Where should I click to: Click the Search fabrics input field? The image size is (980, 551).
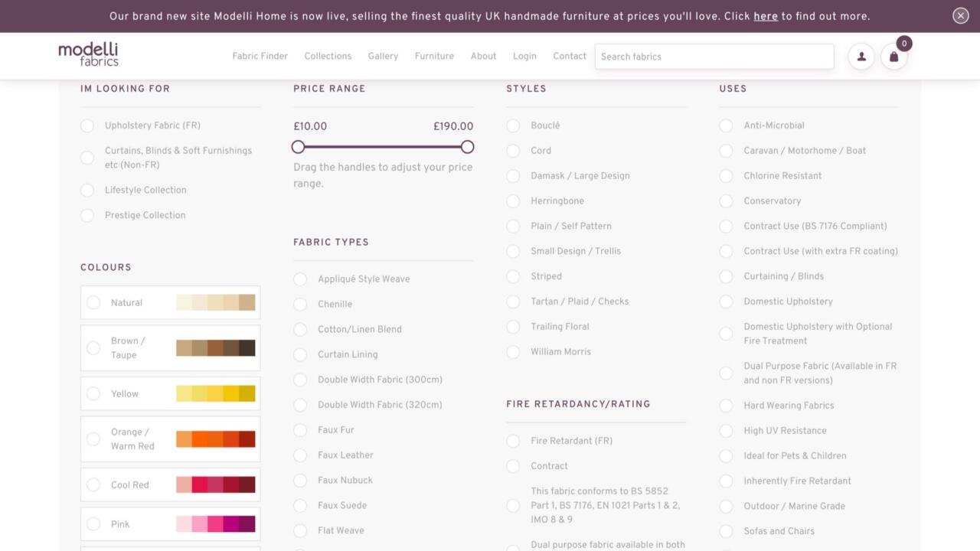point(714,57)
